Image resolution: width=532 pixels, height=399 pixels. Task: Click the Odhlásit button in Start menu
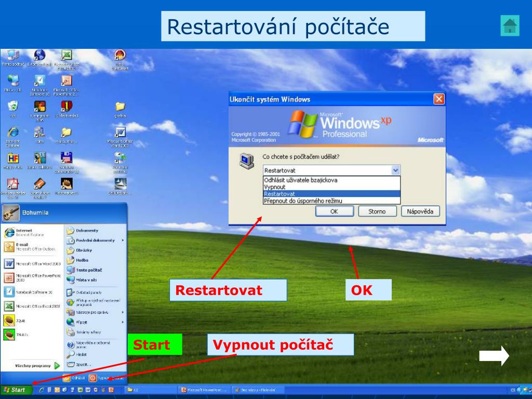pyautogui.click(x=74, y=378)
